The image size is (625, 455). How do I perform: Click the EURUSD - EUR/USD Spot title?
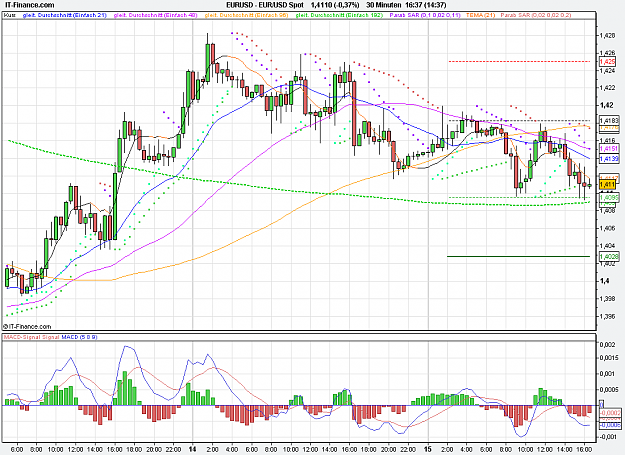click(x=265, y=5)
